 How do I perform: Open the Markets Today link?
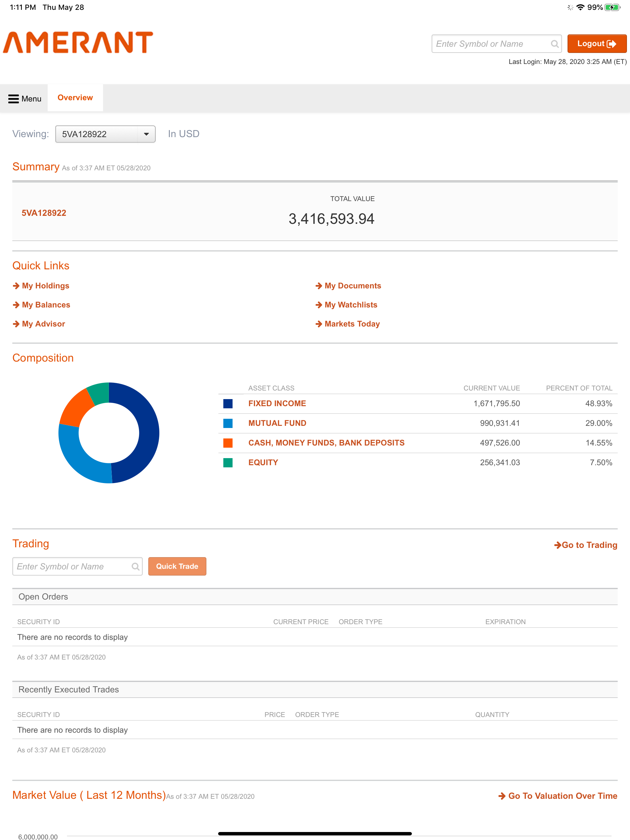[x=352, y=324]
